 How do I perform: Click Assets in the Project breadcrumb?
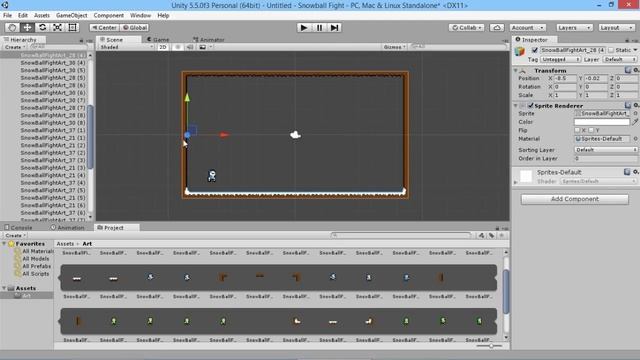(x=65, y=244)
